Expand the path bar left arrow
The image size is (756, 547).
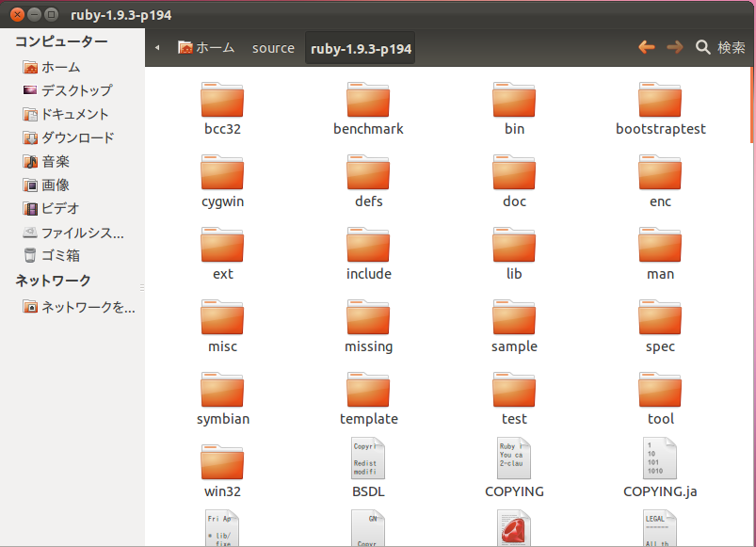[157, 48]
